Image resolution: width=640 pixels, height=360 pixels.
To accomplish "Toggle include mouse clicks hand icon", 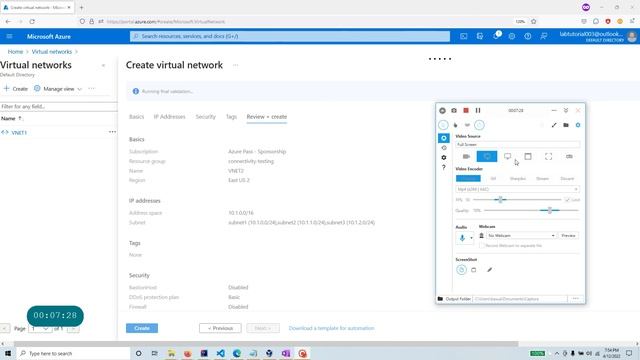I will click(x=455, y=125).
